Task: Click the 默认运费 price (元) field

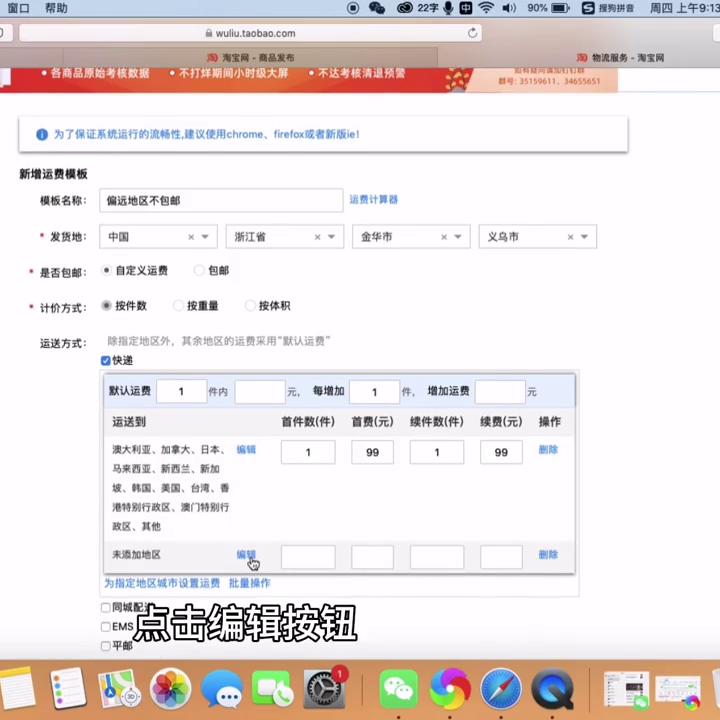Action: (260, 392)
